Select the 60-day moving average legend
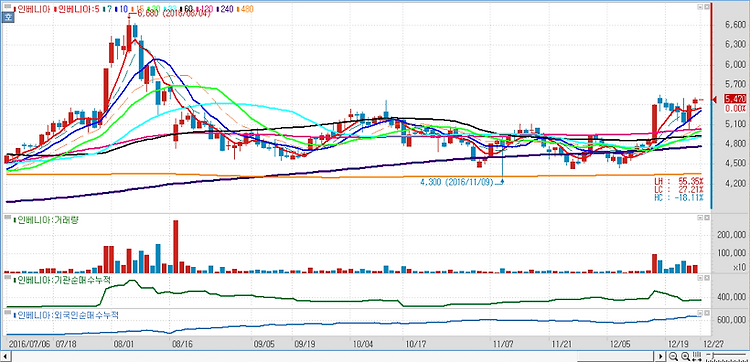 pyautogui.click(x=187, y=9)
